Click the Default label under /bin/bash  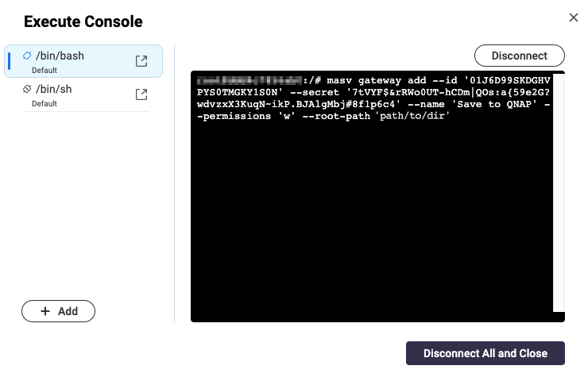(x=44, y=70)
